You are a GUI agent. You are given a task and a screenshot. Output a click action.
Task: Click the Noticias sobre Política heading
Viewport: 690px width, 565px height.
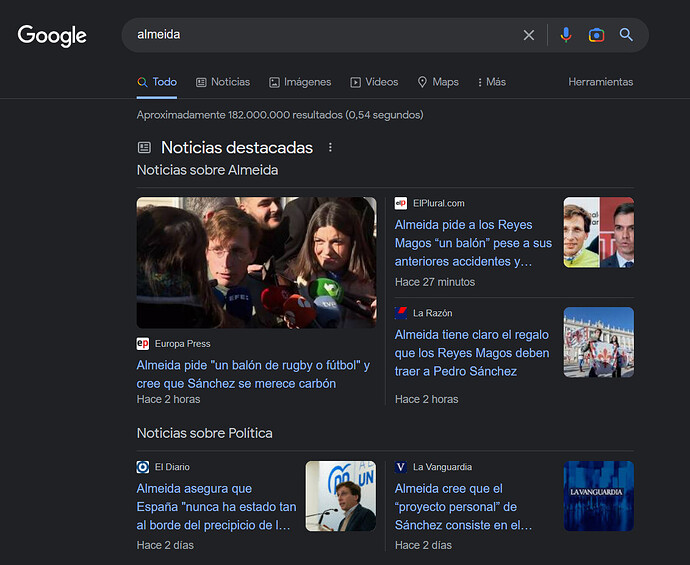pyautogui.click(x=205, y=433)
